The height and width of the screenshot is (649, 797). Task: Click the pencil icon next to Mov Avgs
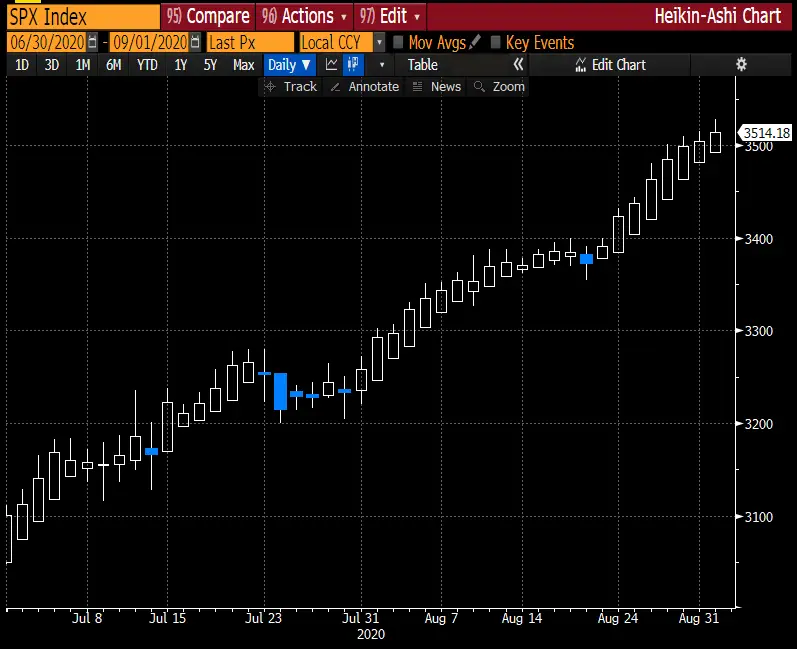click(475, 43)
